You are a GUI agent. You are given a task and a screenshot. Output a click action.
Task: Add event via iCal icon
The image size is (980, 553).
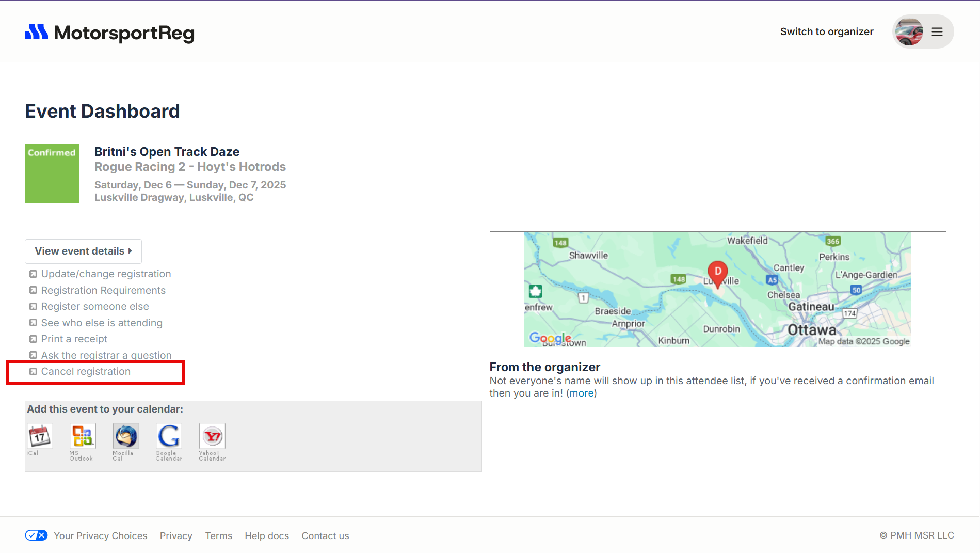[40, 436]
